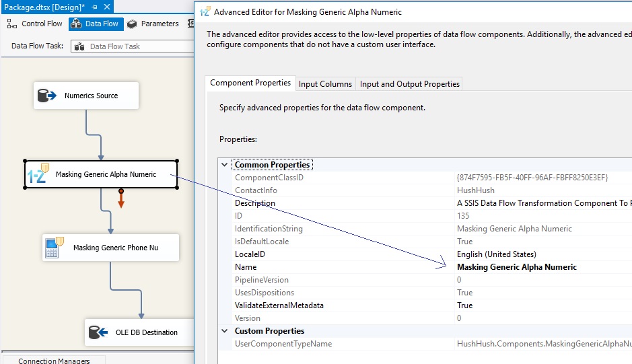The width and height of the screenshot is (632, 364).
Task: Click the Masking Generic Phone Number icon
Action: pyautogui.click(x=55, y=247)
